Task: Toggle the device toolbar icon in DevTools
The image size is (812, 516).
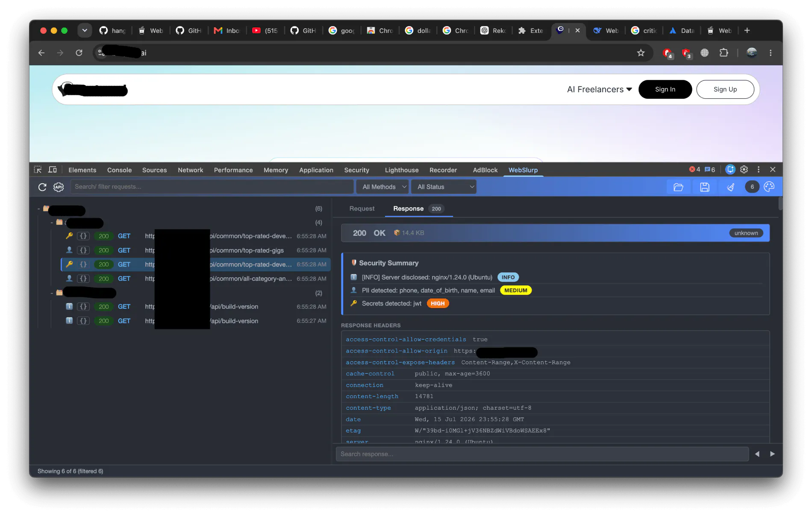Action: pyautogui.click(x=53, y=170)
